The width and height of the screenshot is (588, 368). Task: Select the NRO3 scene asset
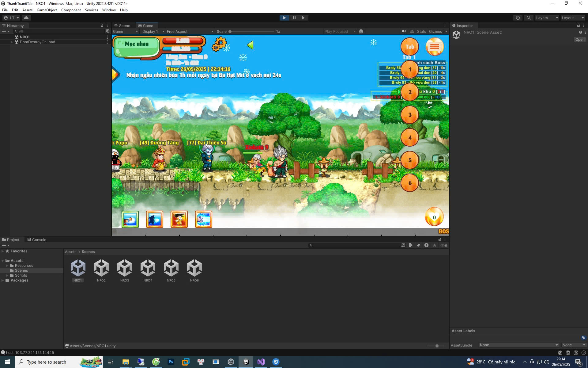point(125,270)
